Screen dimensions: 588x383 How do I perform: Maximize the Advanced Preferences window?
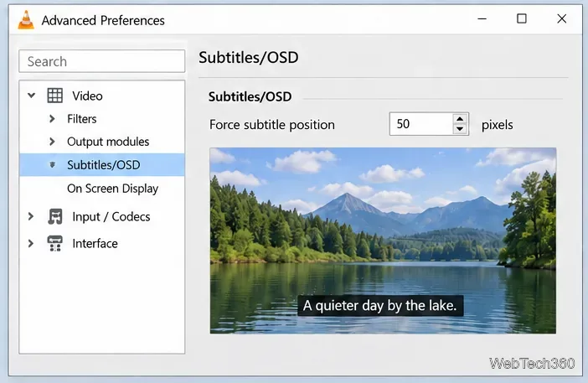pyautogui.click(x=522, y=18)
